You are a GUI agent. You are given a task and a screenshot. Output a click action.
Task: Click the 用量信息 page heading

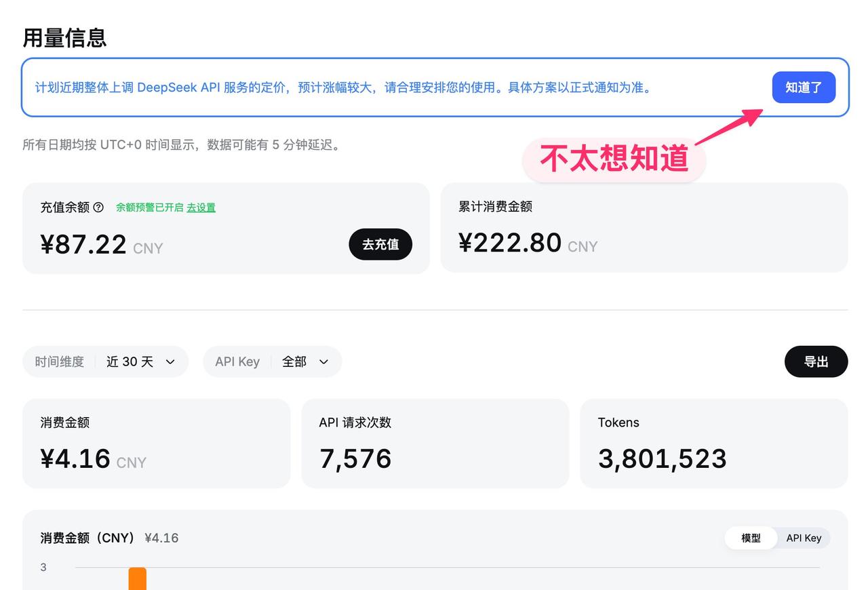(x=64, y=37)
